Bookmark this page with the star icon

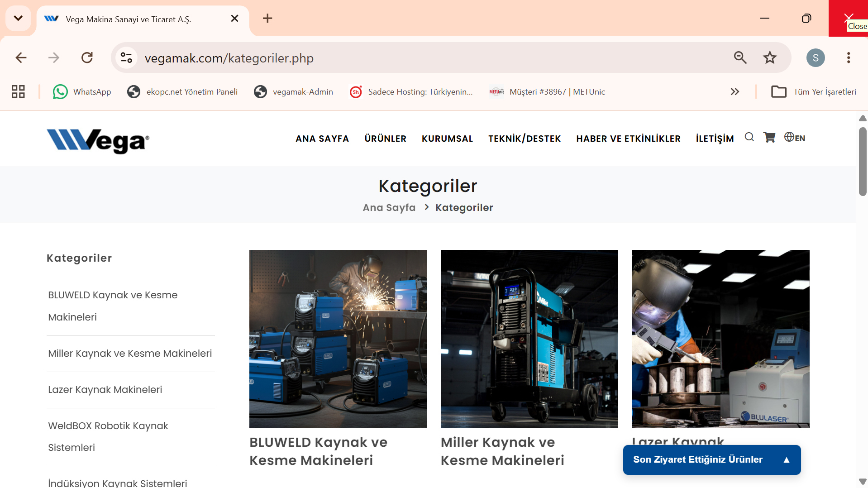coord(770,58)
